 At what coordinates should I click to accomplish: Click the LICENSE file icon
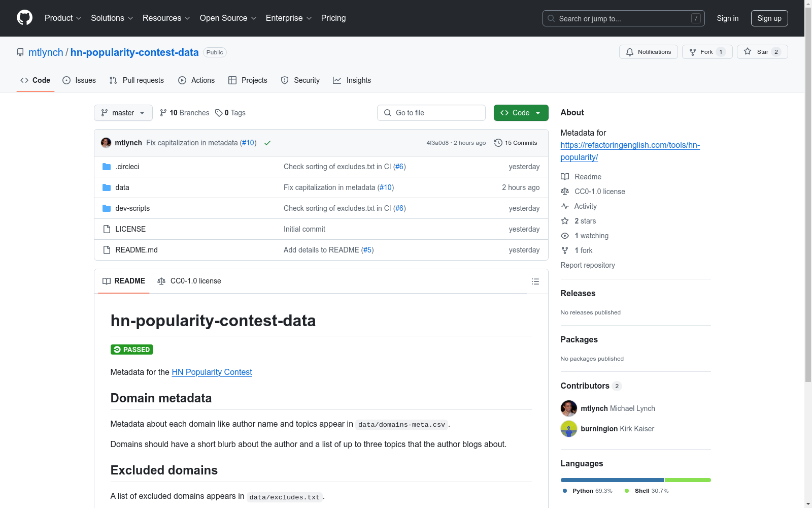[107, 229]
